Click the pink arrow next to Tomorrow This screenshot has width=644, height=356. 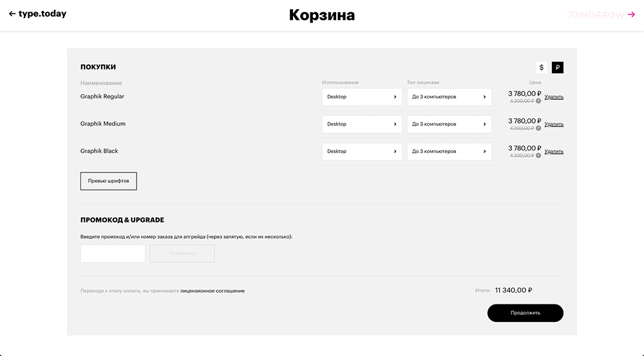[x=632, y=14]
